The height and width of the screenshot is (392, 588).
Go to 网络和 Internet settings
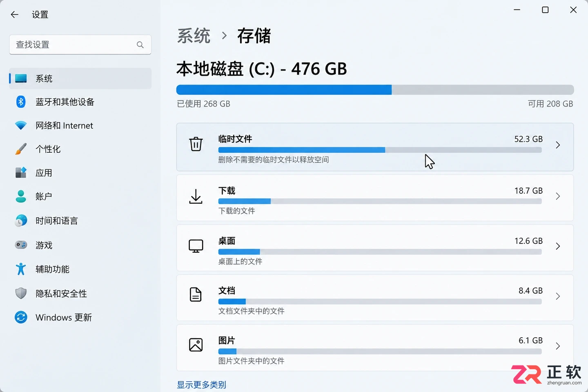click(x=80, y=125)
